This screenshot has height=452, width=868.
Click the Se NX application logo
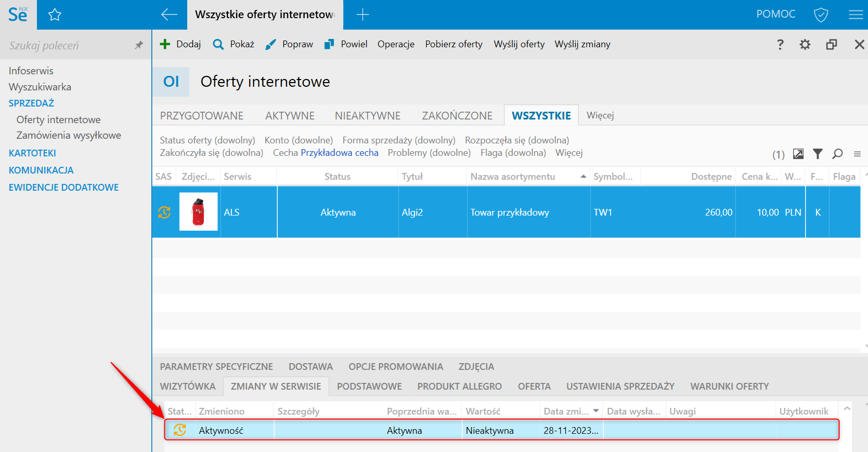[x=18, y=15]
